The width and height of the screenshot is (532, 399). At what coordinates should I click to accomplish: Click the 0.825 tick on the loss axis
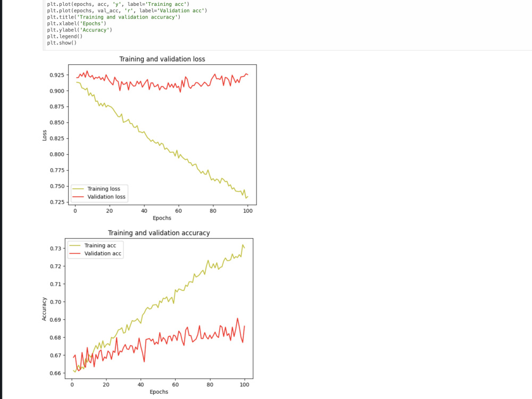[57, 138]
